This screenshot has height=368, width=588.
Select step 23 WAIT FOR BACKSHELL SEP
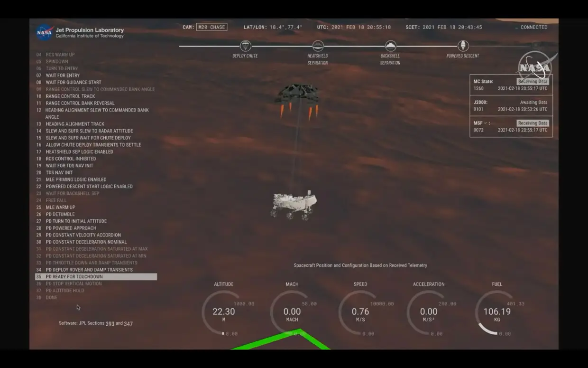click(x=67, y=193)
